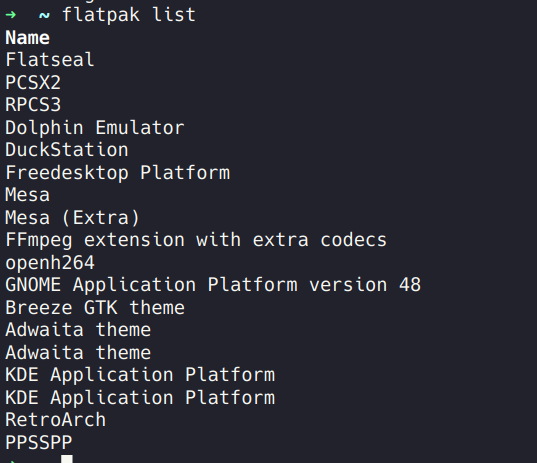
Task: Click the 'DuckStation' row
Action: coord(67,150)
